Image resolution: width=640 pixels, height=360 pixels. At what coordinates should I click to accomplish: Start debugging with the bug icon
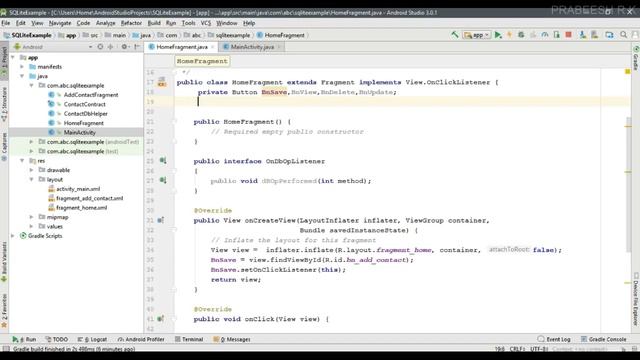point(521,35)
